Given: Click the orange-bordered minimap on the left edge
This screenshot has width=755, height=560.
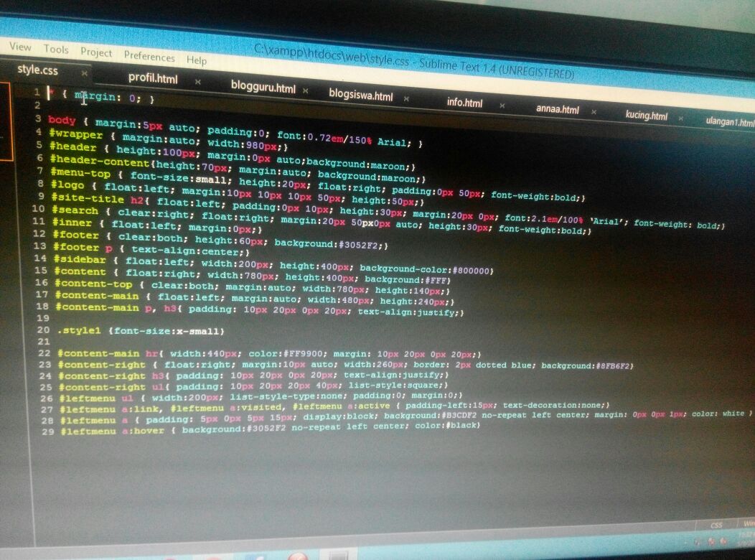Looking at the screenshot, I should tap(5, 121).
